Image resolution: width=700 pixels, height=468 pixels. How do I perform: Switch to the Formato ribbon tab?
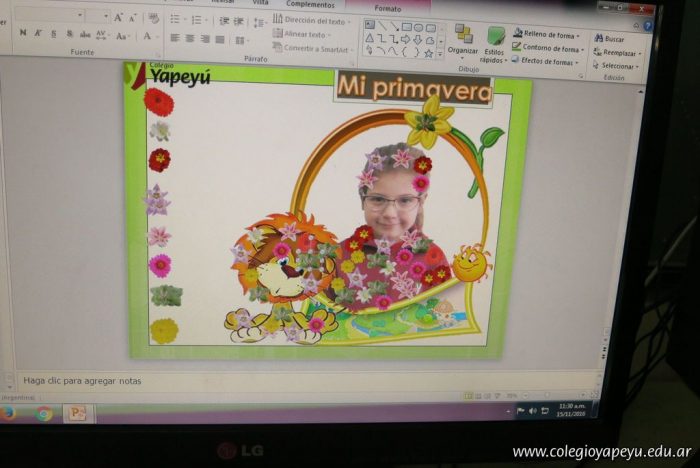[x=388, y=8]
